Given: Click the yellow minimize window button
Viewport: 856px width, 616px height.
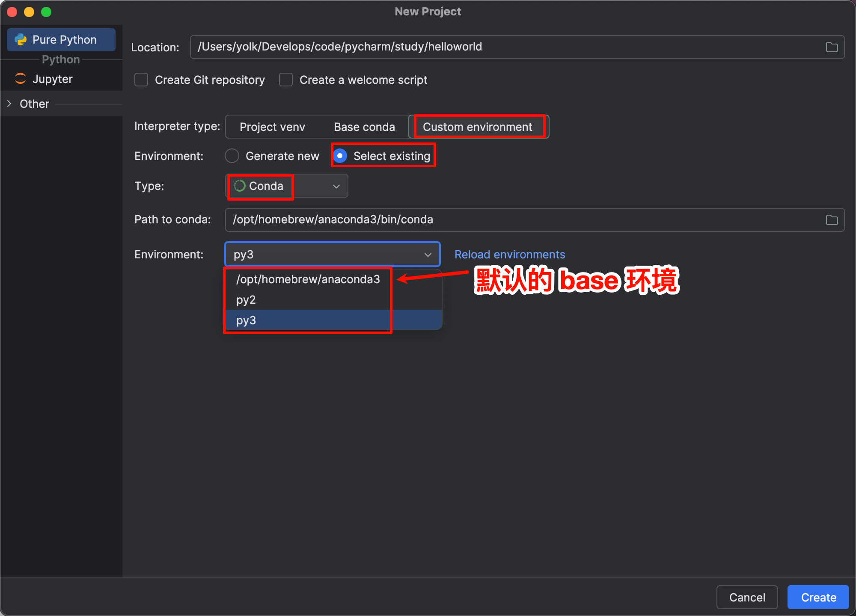Looking at the screenshot, I should tap(29, 12).
